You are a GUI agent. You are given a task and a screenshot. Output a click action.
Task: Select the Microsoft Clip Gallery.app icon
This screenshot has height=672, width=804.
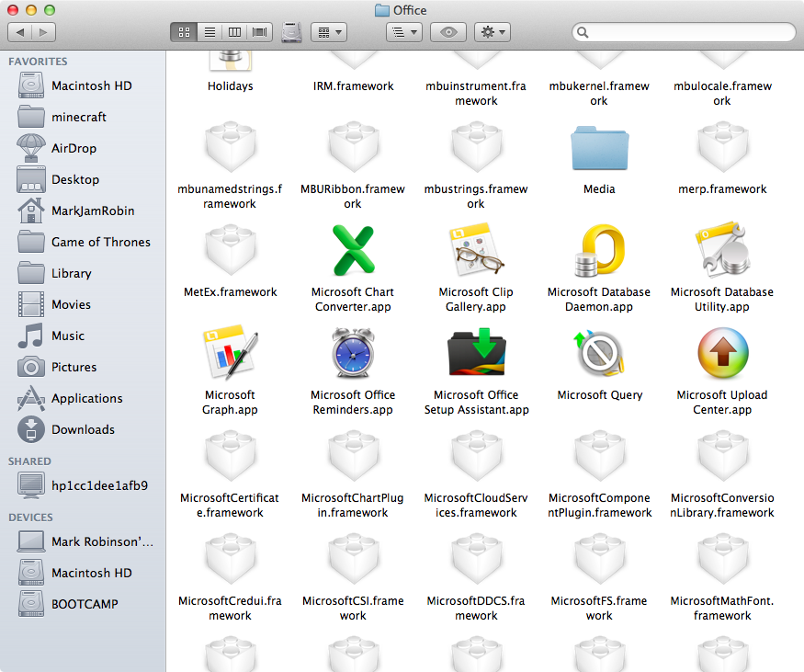476,250
